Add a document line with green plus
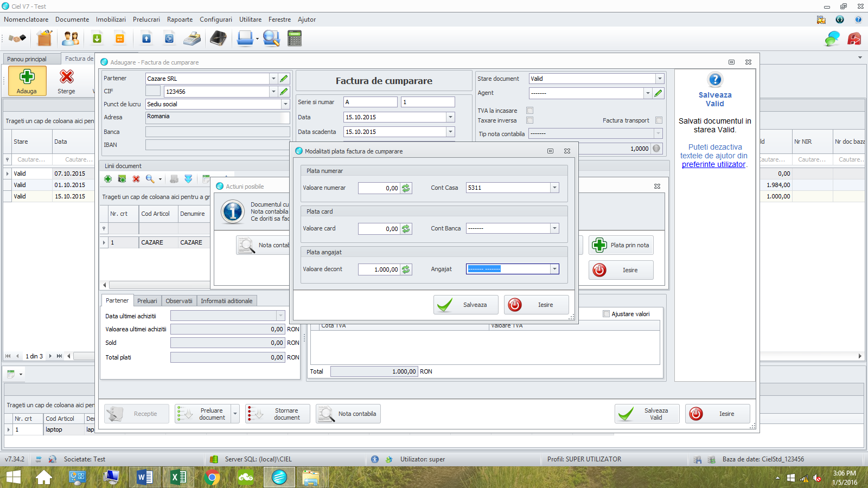The image size is (868, 488). 108,179
